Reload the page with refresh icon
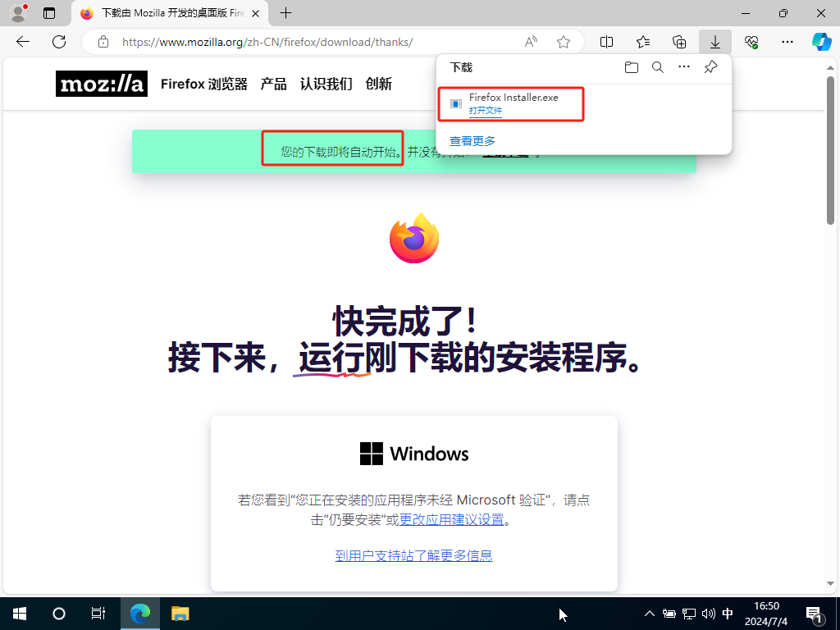The height and width of the screenshot is (630, 840). coord(59,42)
